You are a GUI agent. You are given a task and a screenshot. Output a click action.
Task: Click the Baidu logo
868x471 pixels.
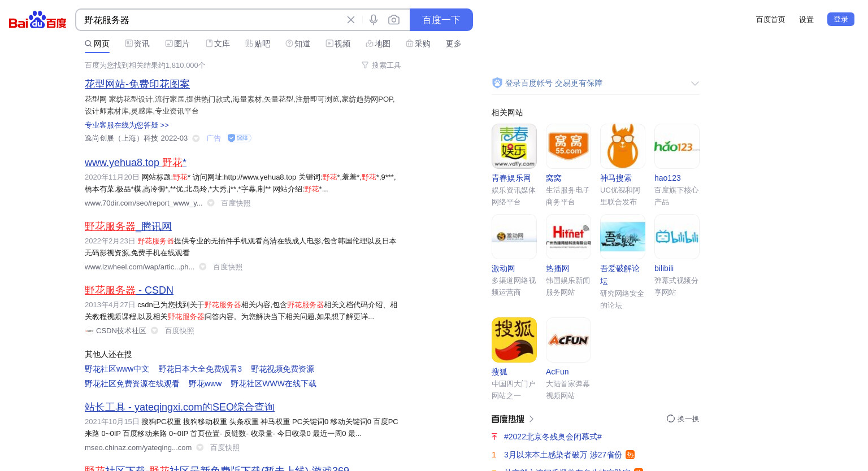[x=38, y=20]
